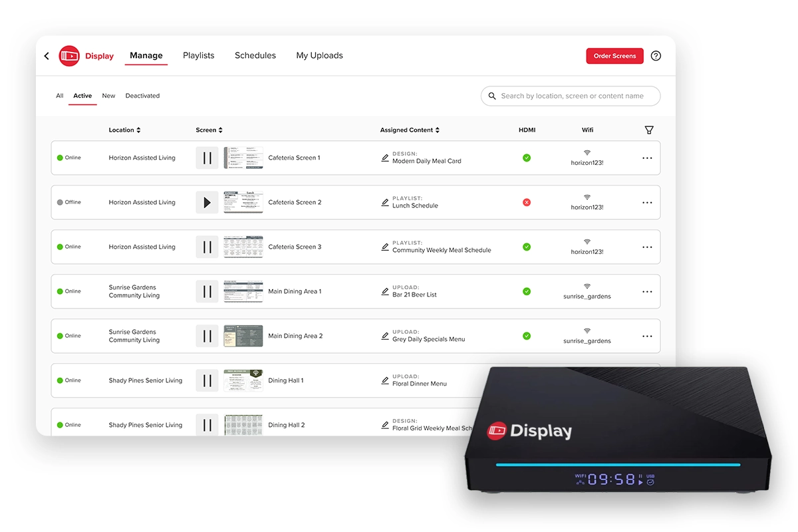The image size is (798, 532).
Task: Click the Display logo icon
Action: [x=69, y=56]
